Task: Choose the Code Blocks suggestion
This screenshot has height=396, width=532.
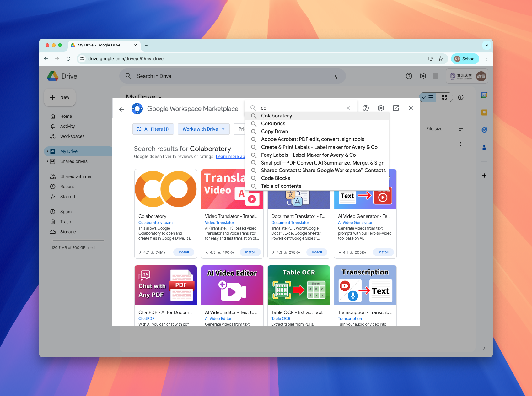Action: [275, 178]
